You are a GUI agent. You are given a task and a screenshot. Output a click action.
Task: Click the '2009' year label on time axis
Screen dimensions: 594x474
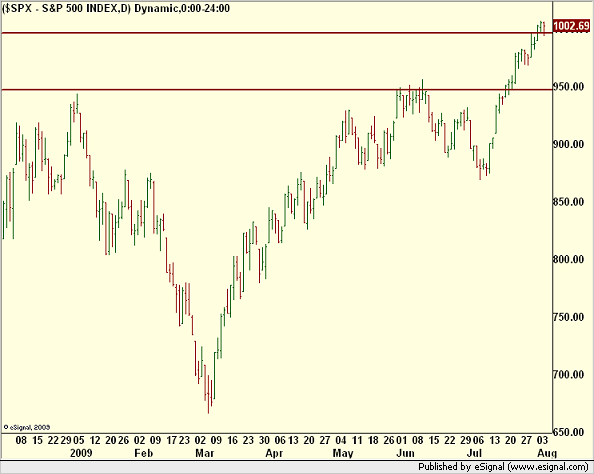click(x=81, y=453)
